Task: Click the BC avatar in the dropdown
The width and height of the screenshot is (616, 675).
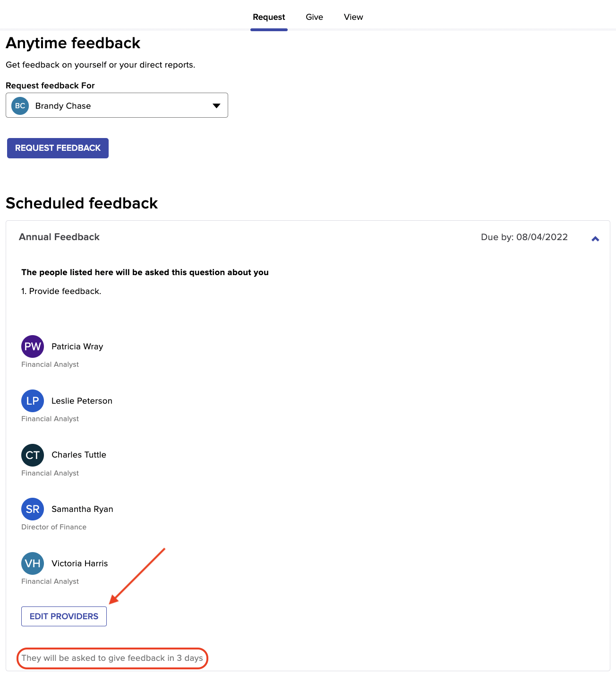Action: [20, 106]
